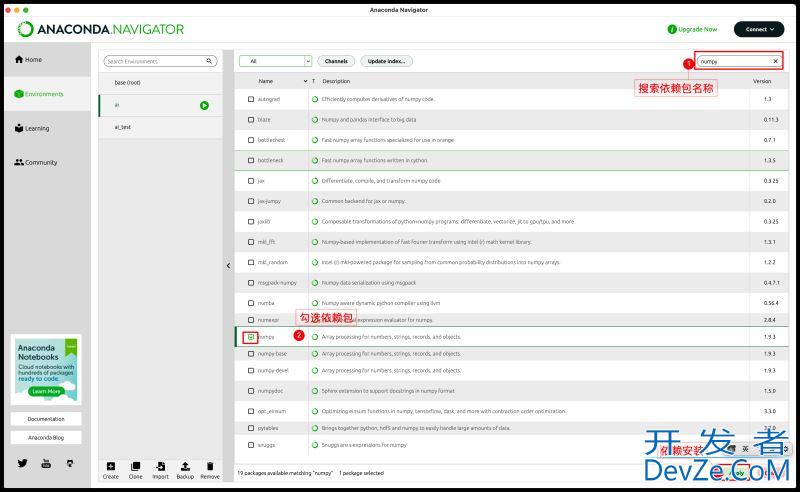Open the Environments section in sidebar
This screenshot has height=492, width=800.
click(39, 94)
